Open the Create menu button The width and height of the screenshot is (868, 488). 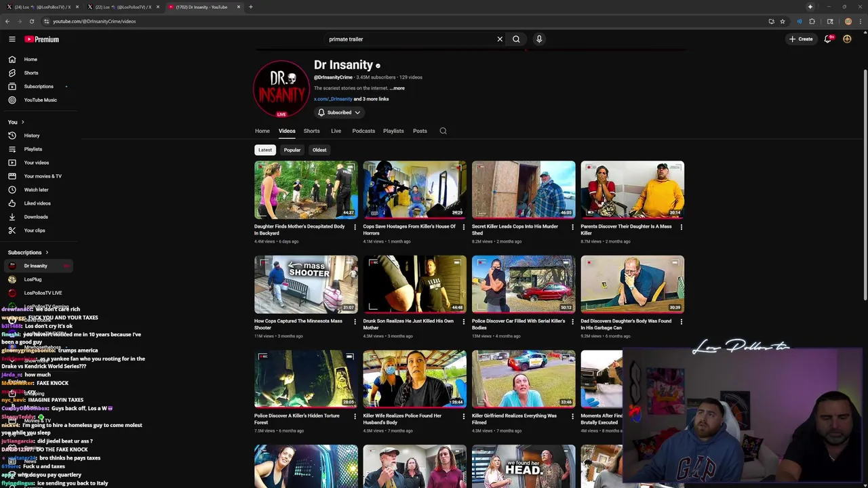tap(801, 39)
